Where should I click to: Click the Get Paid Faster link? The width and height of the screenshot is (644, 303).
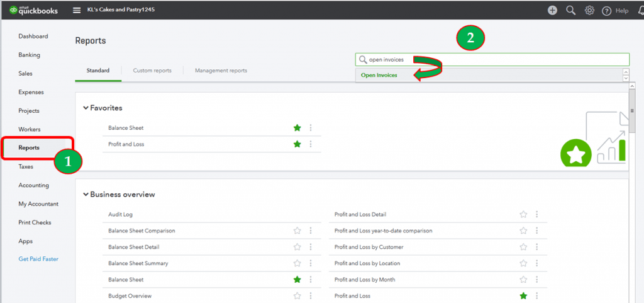pos(38,260)
